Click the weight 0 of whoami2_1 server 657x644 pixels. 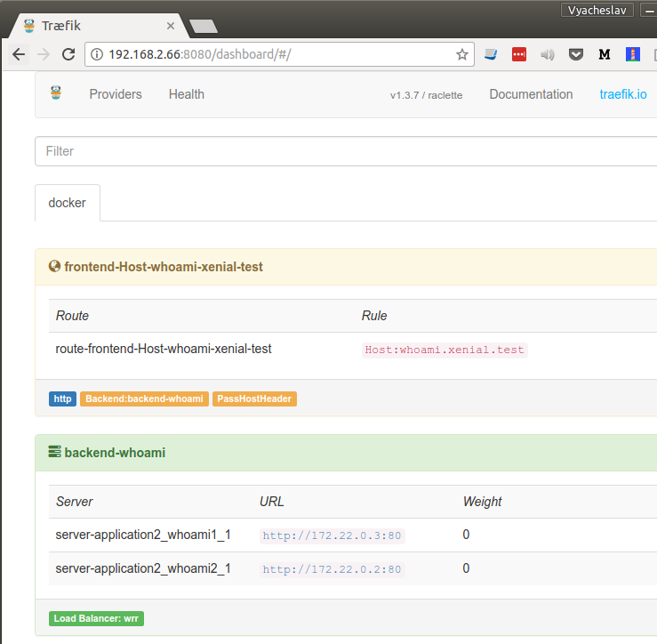pyautogui.click(x=466, y=568)
